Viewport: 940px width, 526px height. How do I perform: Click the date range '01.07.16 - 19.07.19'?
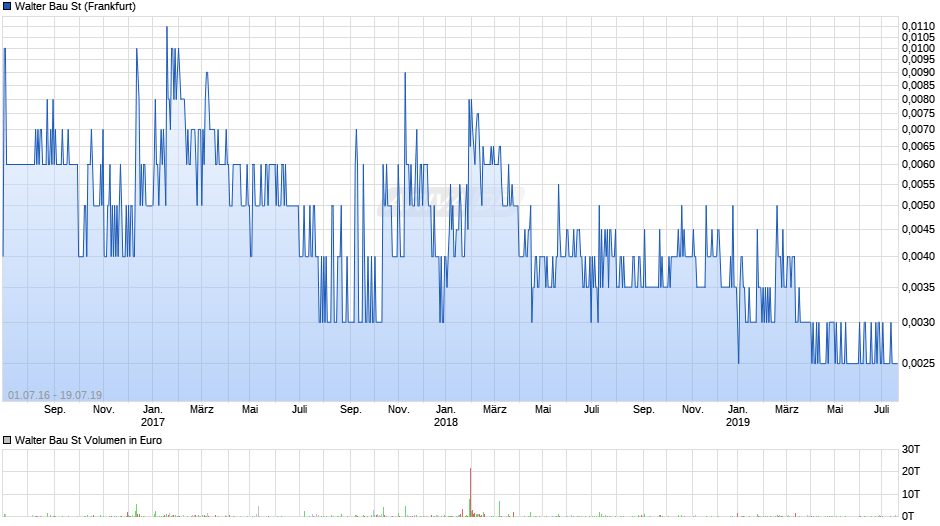click(x=55, y=395)
